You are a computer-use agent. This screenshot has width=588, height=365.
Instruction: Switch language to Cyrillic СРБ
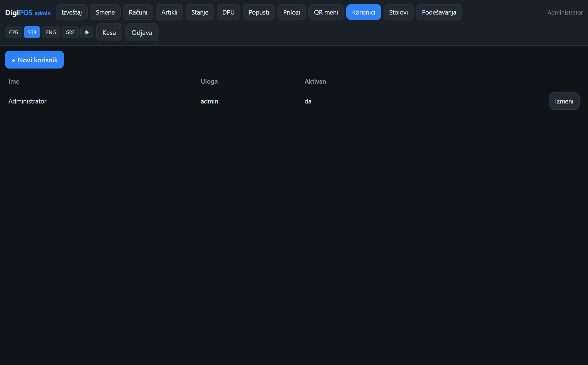pos(13,32)
